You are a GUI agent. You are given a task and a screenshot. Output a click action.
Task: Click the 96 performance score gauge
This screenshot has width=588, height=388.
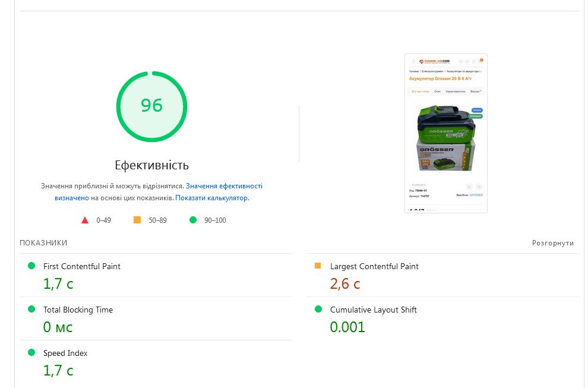click(151, 106)
